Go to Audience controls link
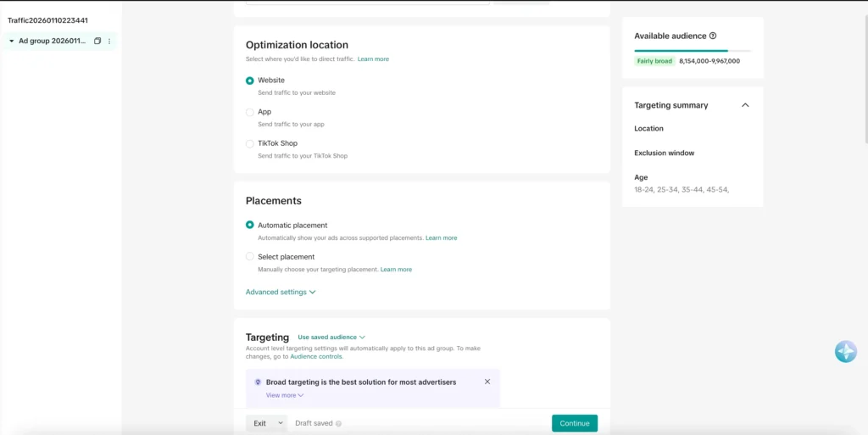 coord(316,356)
